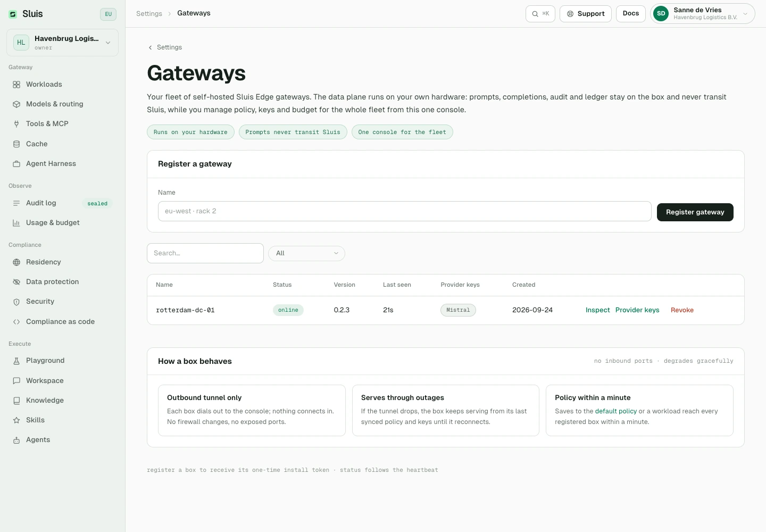Screen dimensions: 766x532
Task: Click the Mistral provider key tag
Action: [x=458, y=310]
